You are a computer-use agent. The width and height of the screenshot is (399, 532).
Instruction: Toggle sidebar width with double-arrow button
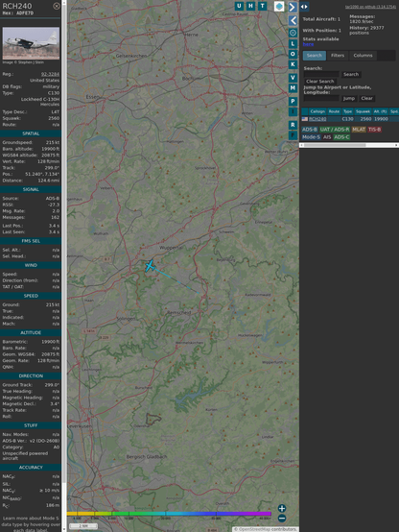pos(304,7)
